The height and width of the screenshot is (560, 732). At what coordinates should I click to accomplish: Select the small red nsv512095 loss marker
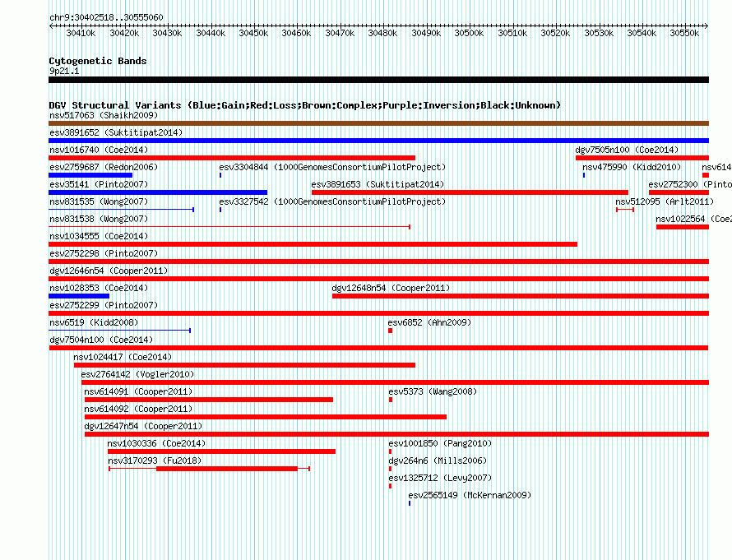pyautogui.click(x=625, y=210)
